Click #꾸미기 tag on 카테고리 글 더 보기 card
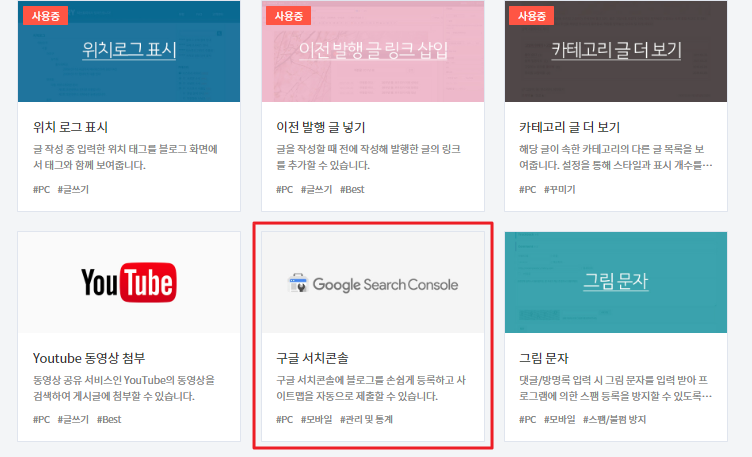The width and height of the screenshot is (752, 457). point(559,189)
